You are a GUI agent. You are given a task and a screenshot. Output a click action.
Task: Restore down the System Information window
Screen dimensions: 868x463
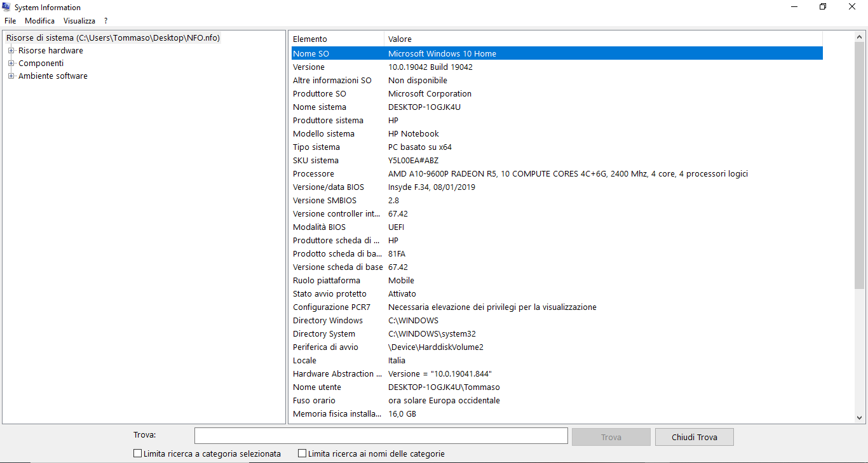click(823, 7)
